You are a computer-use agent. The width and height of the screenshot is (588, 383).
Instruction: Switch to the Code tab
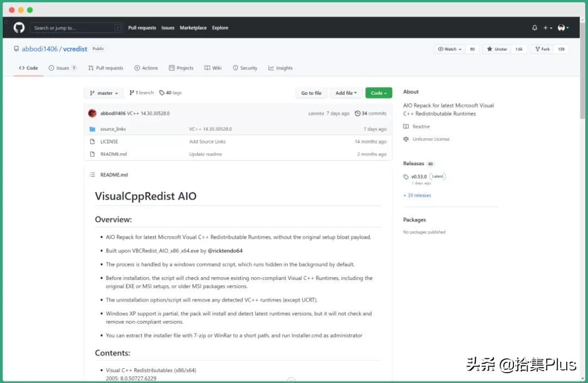click(x=28, y=68)
